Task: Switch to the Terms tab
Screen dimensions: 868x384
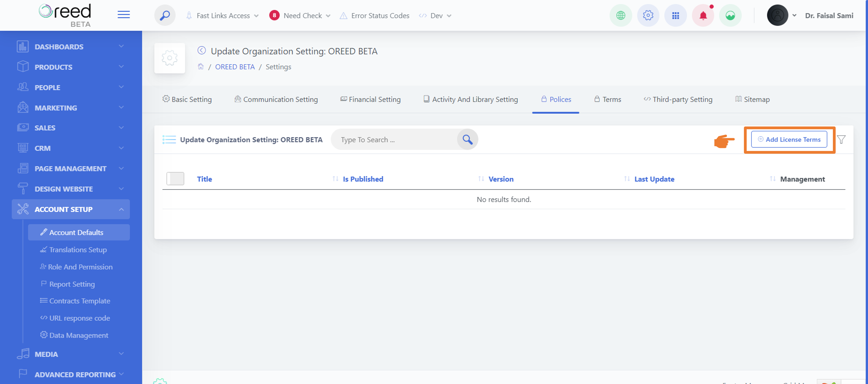Action: point(608,99)
